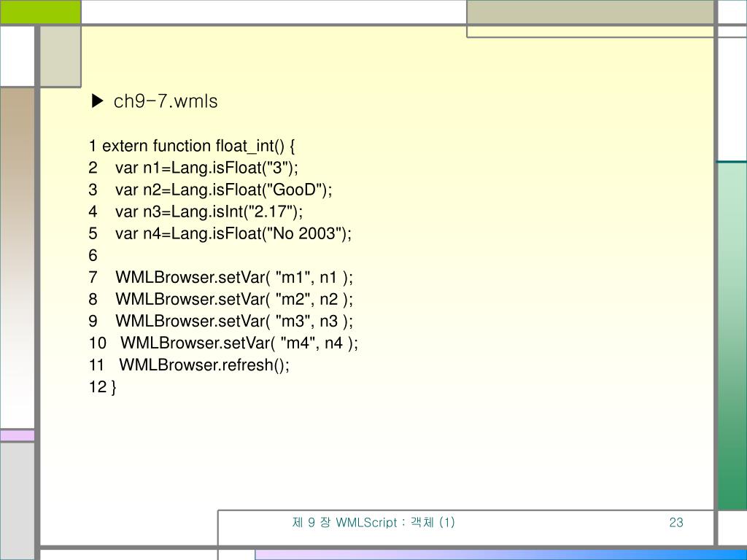Click the ch9-7.wmls heading text

166,101
